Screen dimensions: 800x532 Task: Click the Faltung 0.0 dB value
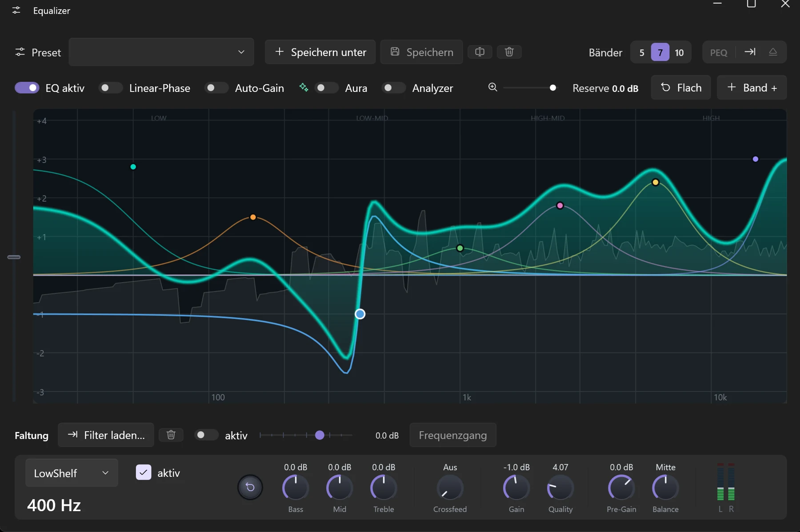(x=387, y=436)
